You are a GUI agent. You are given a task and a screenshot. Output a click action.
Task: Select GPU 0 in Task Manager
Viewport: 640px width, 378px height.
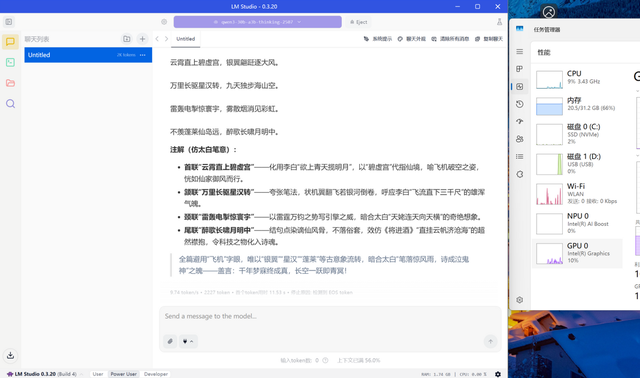click(577, 253)
